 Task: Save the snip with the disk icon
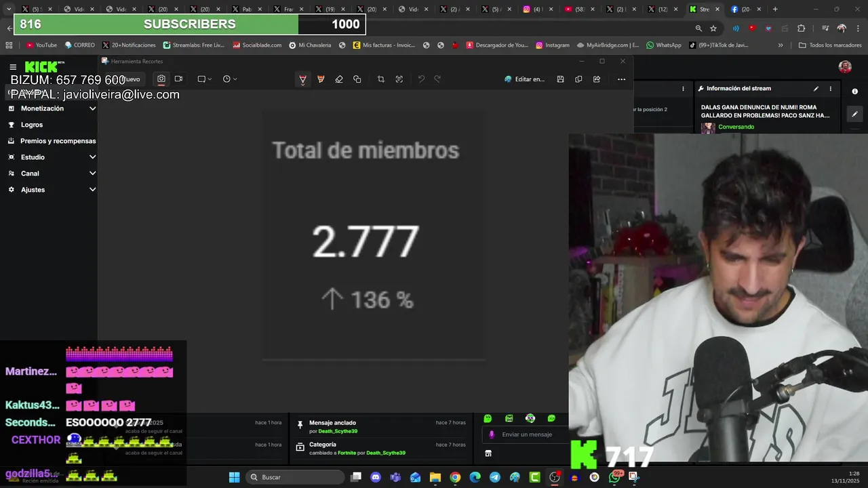pyautogui.click(x=560, y=79)
